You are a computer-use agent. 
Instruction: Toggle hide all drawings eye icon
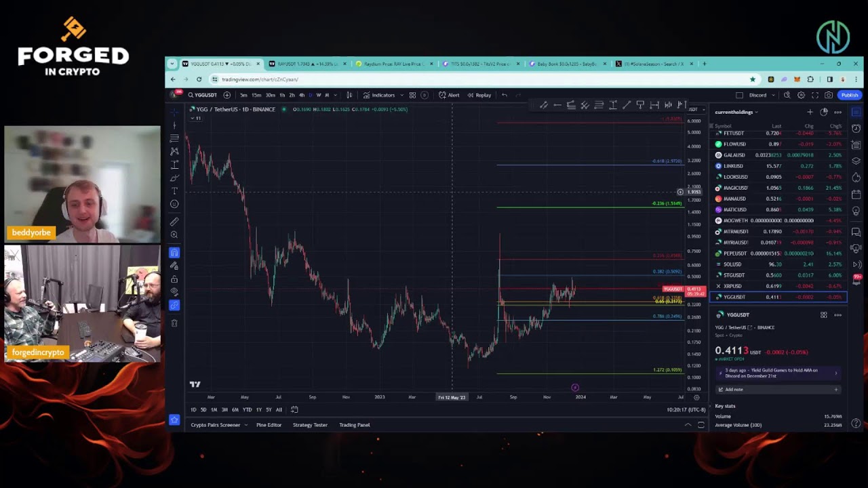coord(174,291)
